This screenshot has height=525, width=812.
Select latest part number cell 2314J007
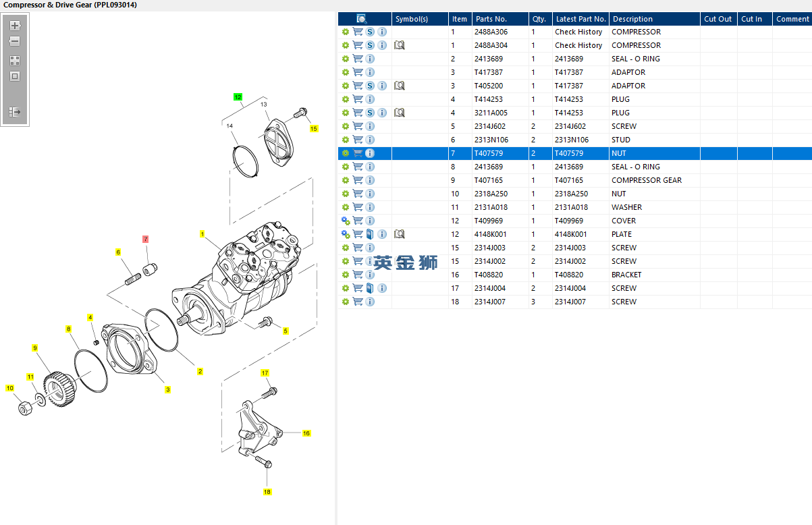click(580, 302)
